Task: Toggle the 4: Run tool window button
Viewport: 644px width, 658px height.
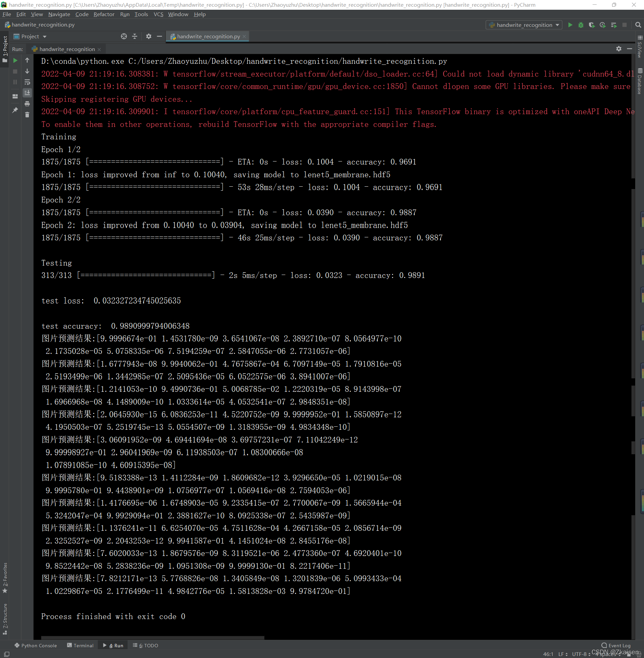Action: (113, 646)
